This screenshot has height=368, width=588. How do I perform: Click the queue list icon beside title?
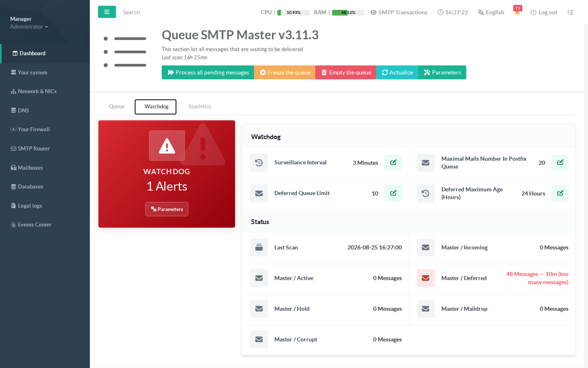(125, 52)
